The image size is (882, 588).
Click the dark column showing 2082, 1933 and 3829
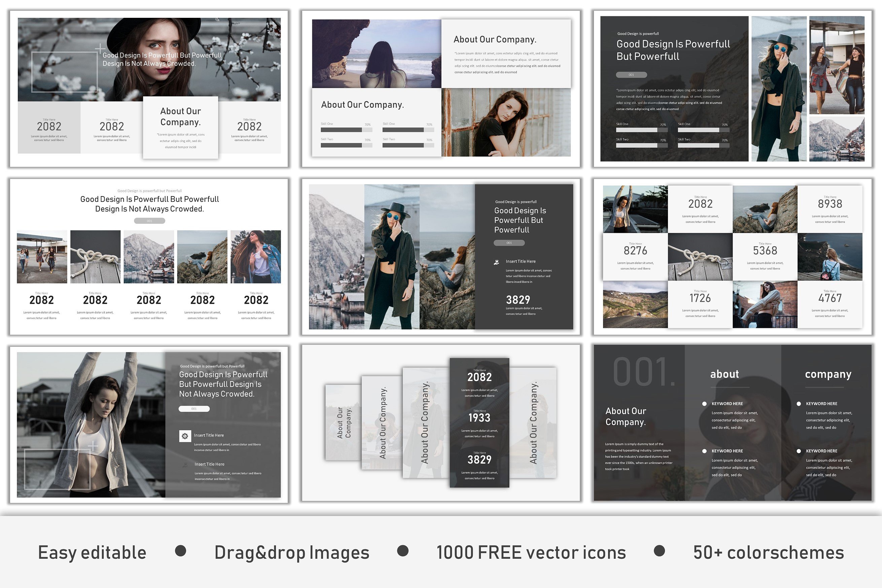(479, 422)
